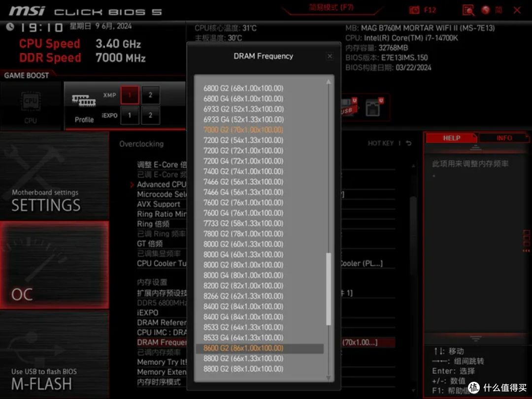Select 8800 G2 (88x1.00x100.00)
Viewport: 532px width, 399px height.
[243, 369]
